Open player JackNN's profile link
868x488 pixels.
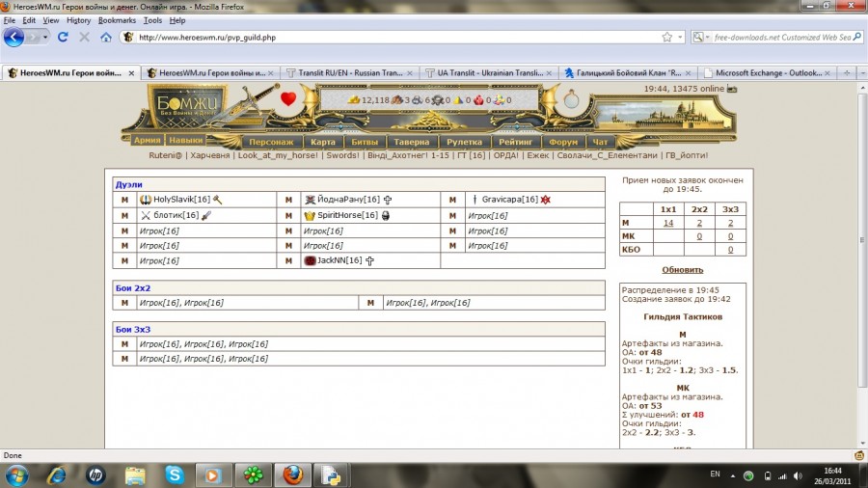[x=340, y=260]
